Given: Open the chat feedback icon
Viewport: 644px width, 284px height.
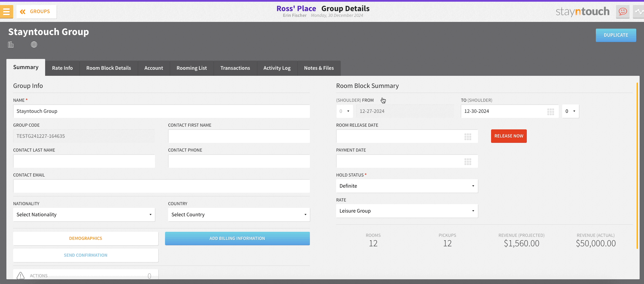Looking at the screenshot, I should coord(623,12).
